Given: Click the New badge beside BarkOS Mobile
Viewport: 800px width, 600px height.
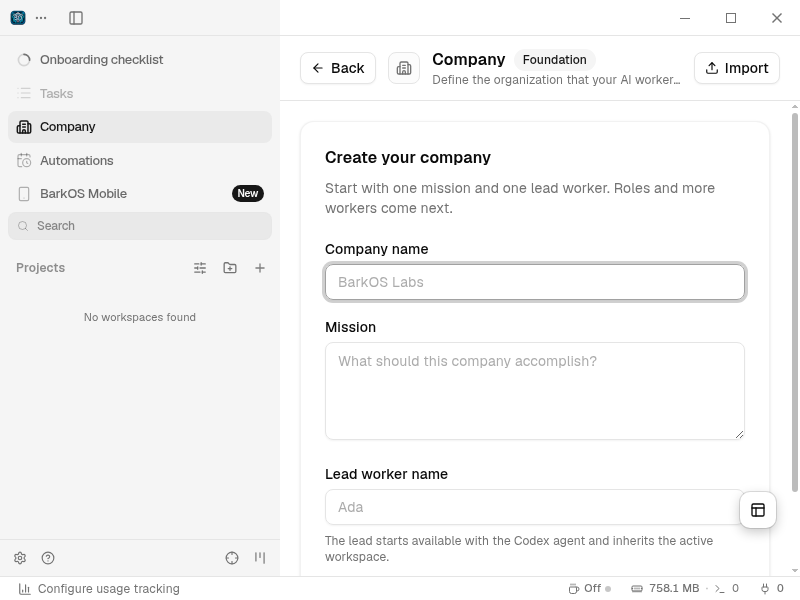Looking at the screenshot, I should pyautogui.click(x=248, y=193).
